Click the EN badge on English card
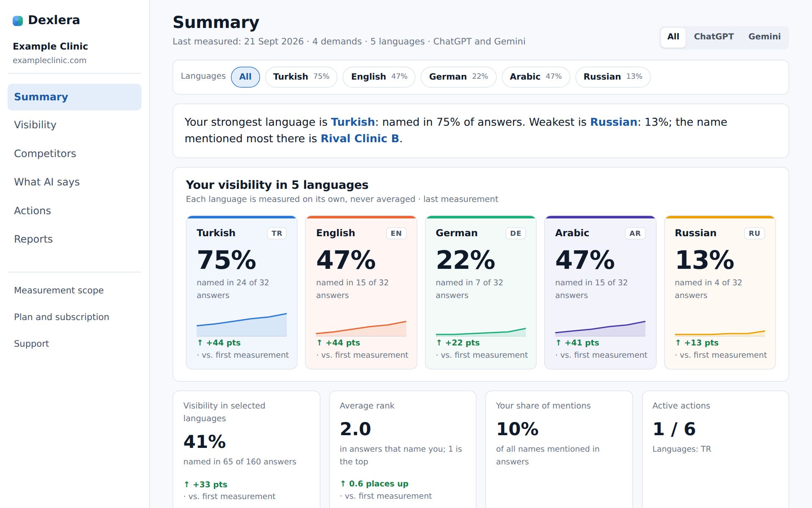The width and height of the screenshot is (812, 508). point(396,234)
